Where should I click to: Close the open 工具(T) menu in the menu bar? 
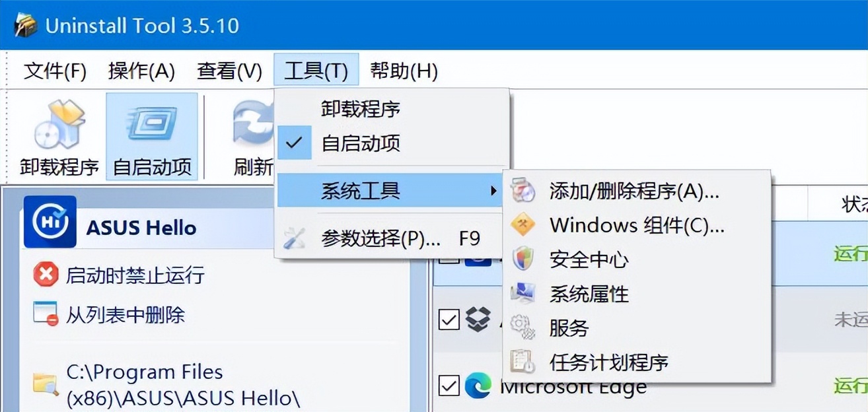[x=316, y=71]
